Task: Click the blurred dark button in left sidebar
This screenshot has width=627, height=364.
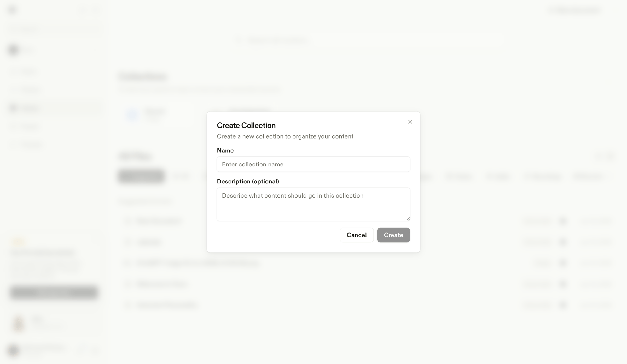Action: coord(54,292)
